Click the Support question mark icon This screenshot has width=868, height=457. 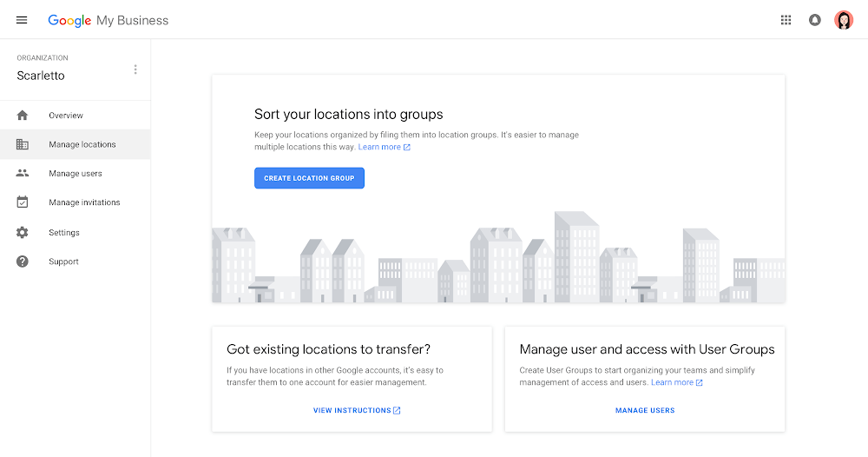click(x=23, y=262)
